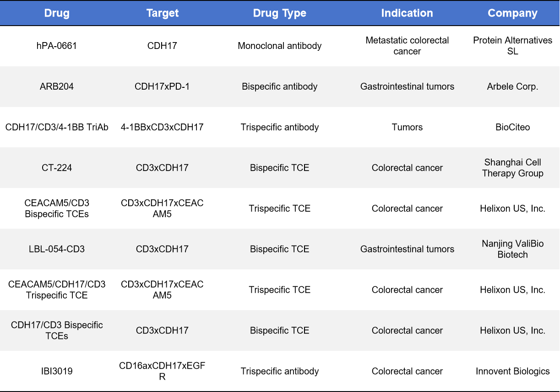The image size is (560, 392).
Task: Click the hPA-0661 drug cell
Action: tap(57, 46)
